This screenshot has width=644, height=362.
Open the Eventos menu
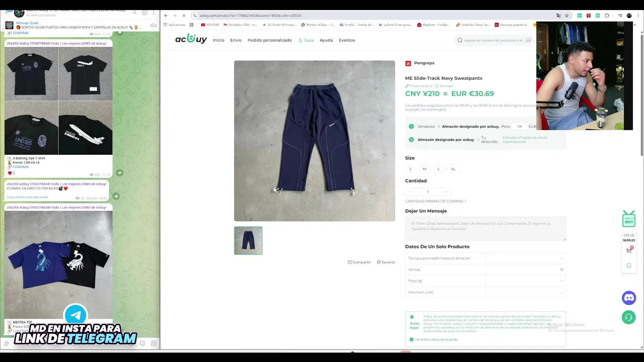pyautogui.click(x=347, y=40)
